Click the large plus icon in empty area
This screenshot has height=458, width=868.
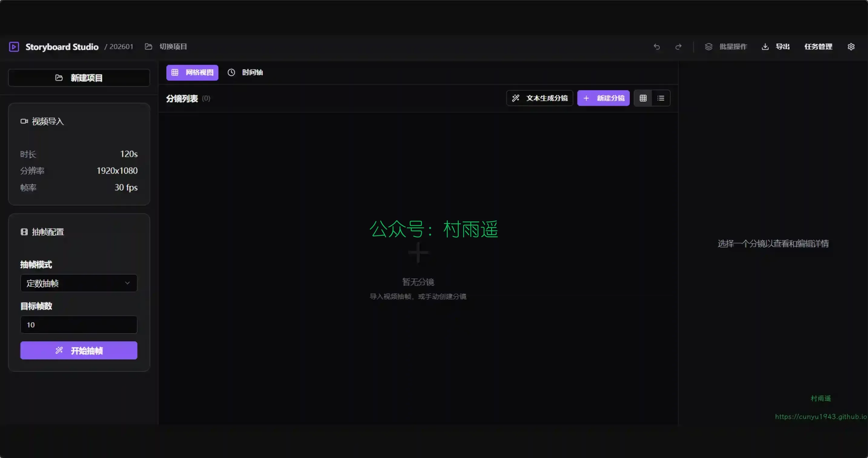pyautogui.click(x=418, y=252)
